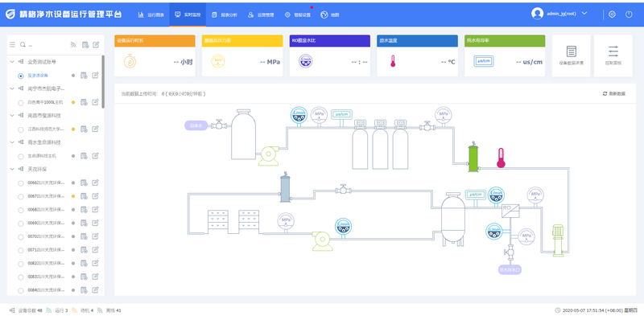Select the 生命源科技主机 radio button

(x=21, y=156)
